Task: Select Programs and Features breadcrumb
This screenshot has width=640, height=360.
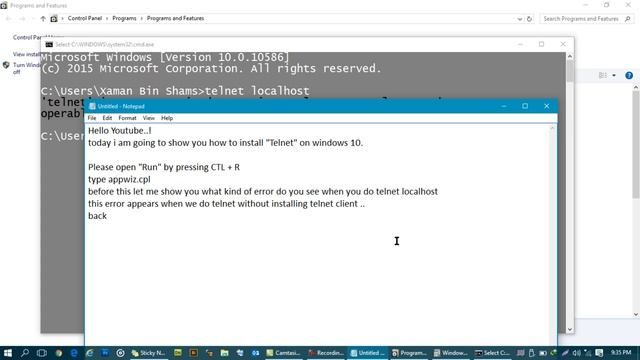Action: [176, 18]
